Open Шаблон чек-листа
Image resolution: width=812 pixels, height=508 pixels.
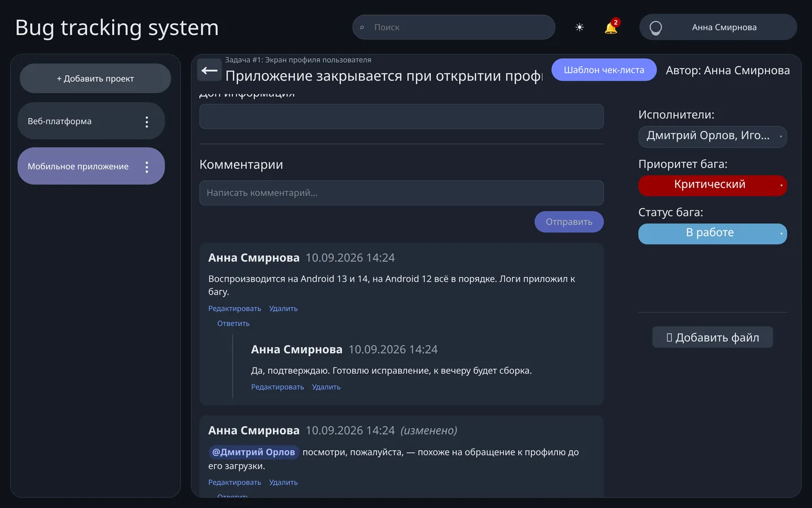click(x=603, y=70)
